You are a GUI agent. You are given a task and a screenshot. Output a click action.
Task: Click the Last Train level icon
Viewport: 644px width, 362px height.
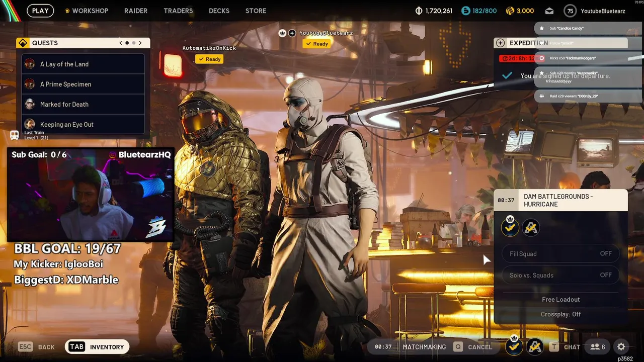tap(15, 135)
